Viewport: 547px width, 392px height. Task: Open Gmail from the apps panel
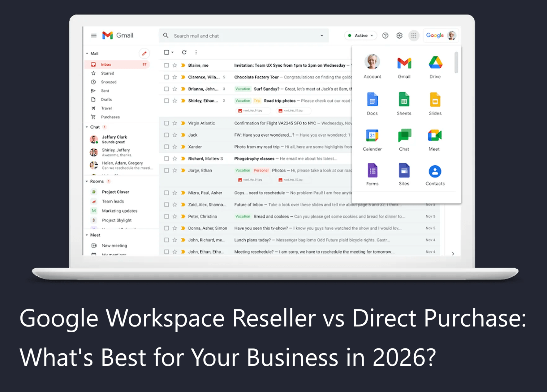click(x=404, y=67)
